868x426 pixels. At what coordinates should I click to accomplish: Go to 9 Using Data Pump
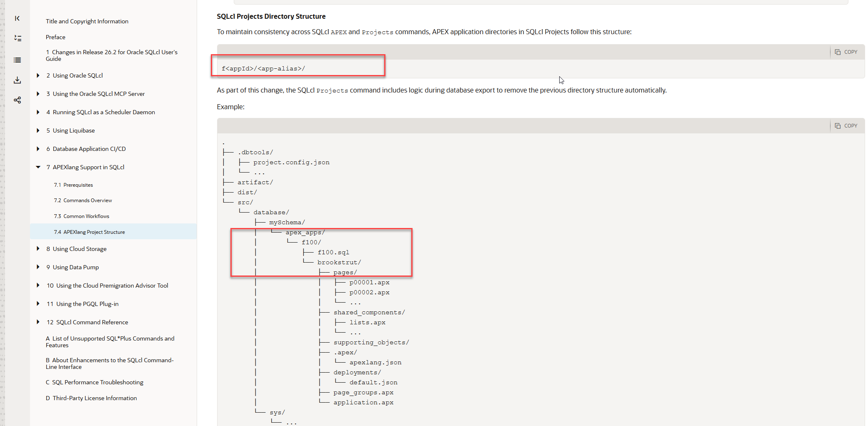pos(73,267)
